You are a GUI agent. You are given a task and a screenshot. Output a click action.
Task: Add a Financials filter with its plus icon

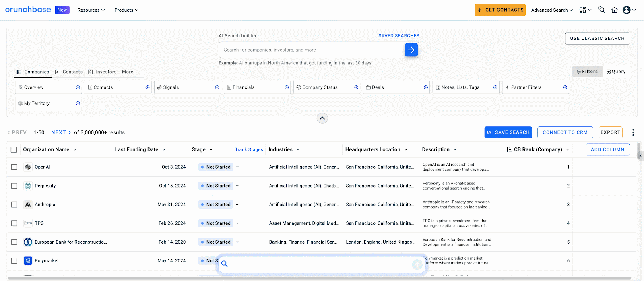tap(287, 87)
